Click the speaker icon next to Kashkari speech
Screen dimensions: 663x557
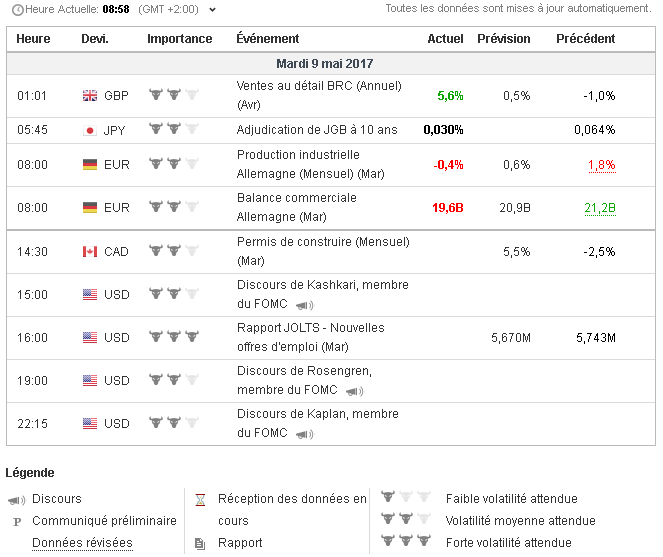304,305
